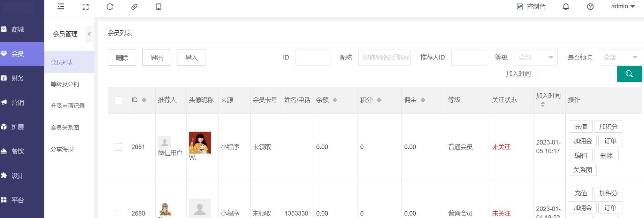
Task: Enter fullscreen mode via top bar icon
Action: pos(85,7)
